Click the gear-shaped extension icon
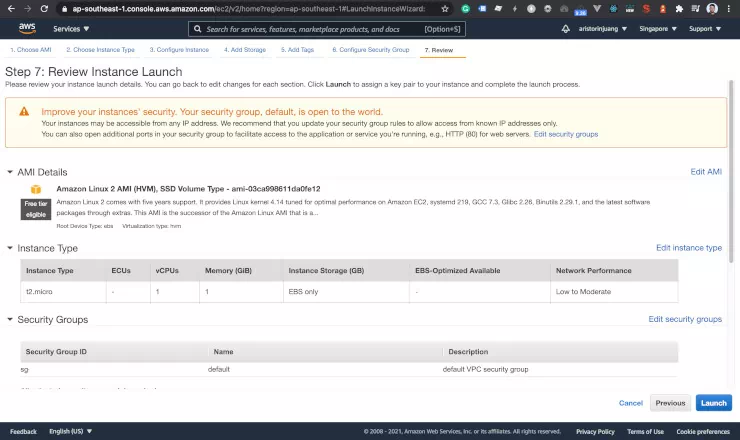This screenshot has height=440, width=740. pos(547,8)
